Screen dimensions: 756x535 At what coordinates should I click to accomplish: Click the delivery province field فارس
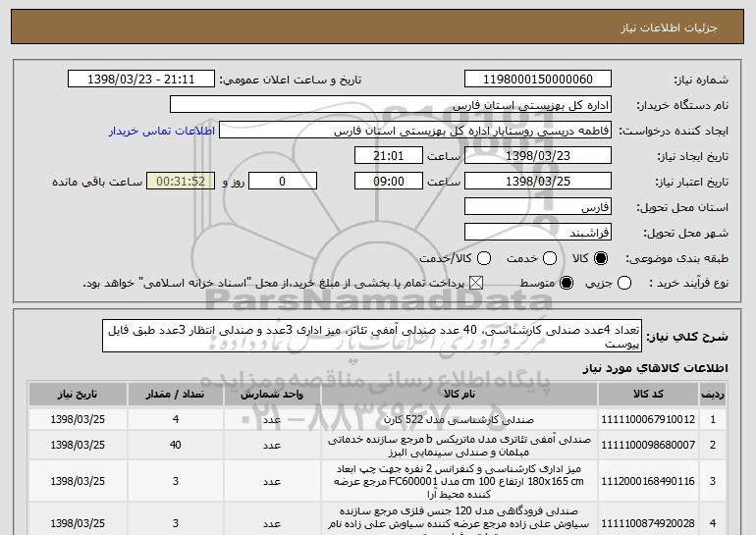(538, 207)
